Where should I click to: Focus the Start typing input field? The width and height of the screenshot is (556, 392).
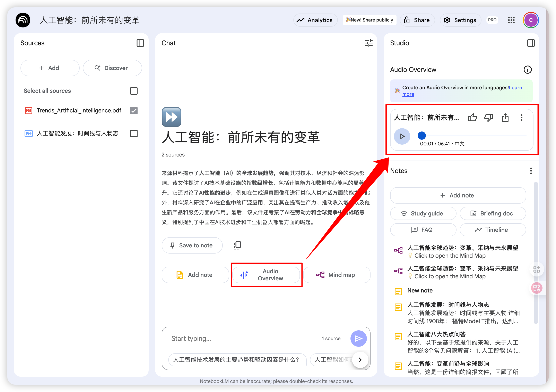(242, 339)
